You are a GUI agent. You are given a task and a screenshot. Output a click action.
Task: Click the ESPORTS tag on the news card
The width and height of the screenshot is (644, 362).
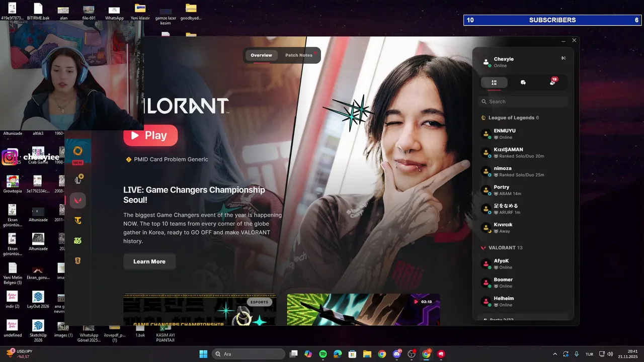[260, 302]
